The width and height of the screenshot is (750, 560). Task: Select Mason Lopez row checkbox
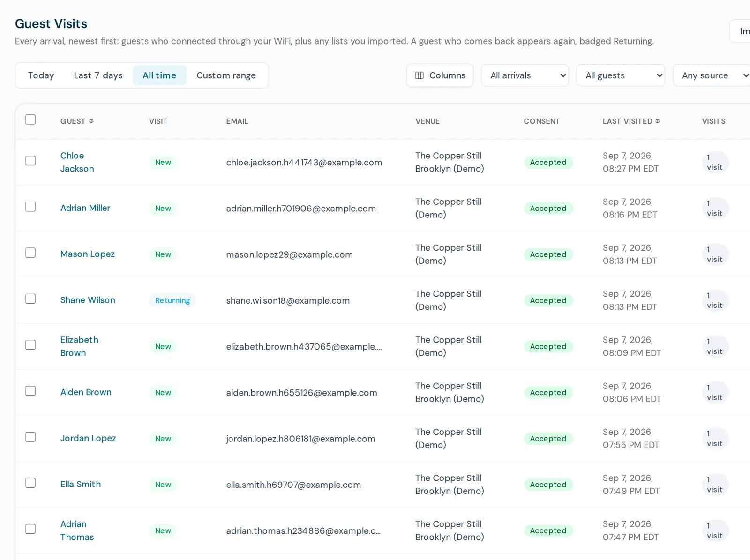pyautogui.click(x=30, y=253)
